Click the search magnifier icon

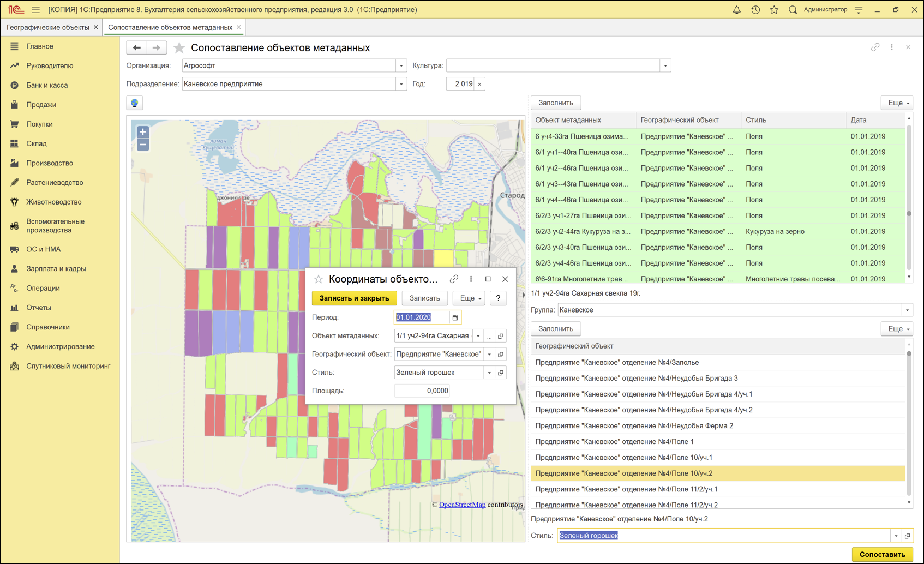click(x=793, y=10)
